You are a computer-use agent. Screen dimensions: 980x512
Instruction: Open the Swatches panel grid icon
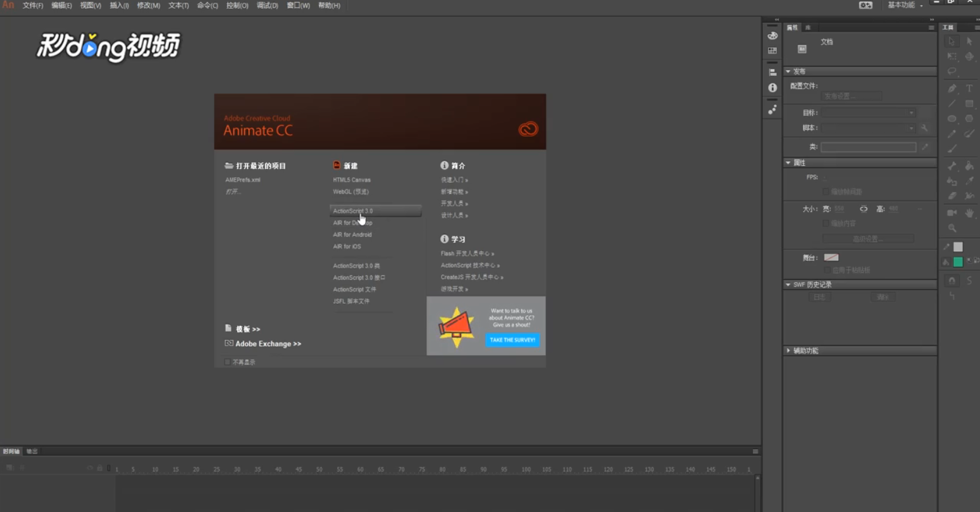point(772,51)
